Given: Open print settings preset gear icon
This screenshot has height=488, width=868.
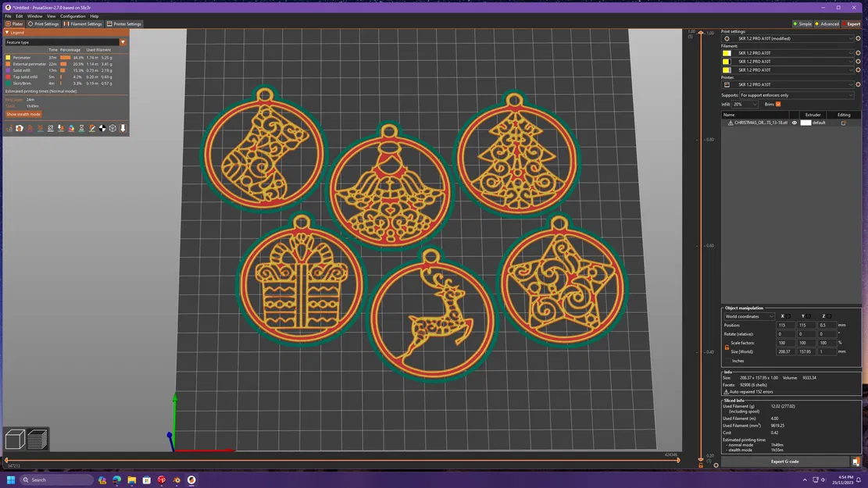Looking at the screenshot, I should [858, 39].
